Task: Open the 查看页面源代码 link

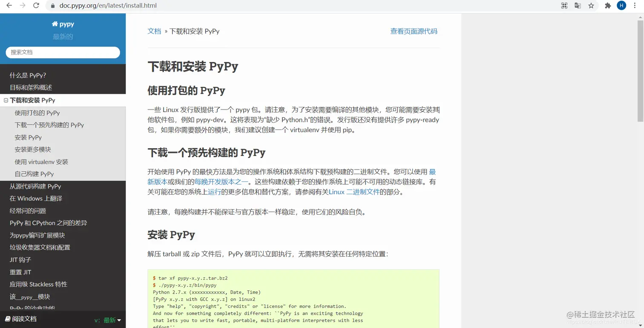Action: click(414, 31)
